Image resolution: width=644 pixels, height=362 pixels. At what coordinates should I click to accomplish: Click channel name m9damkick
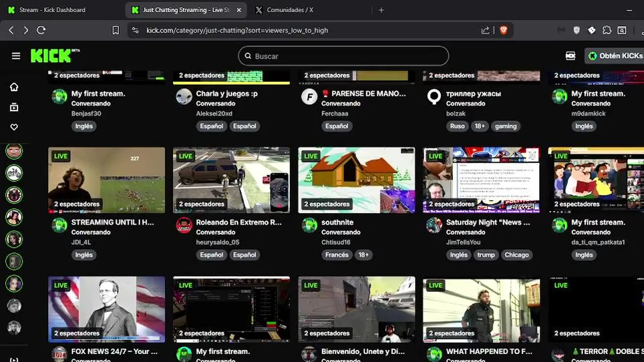pos(589,114)
